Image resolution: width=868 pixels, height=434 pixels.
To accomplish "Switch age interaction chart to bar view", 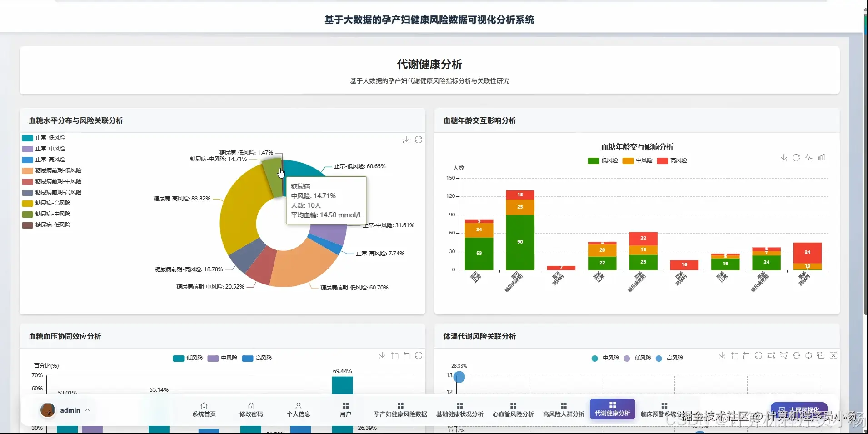I will click(822, 158).
